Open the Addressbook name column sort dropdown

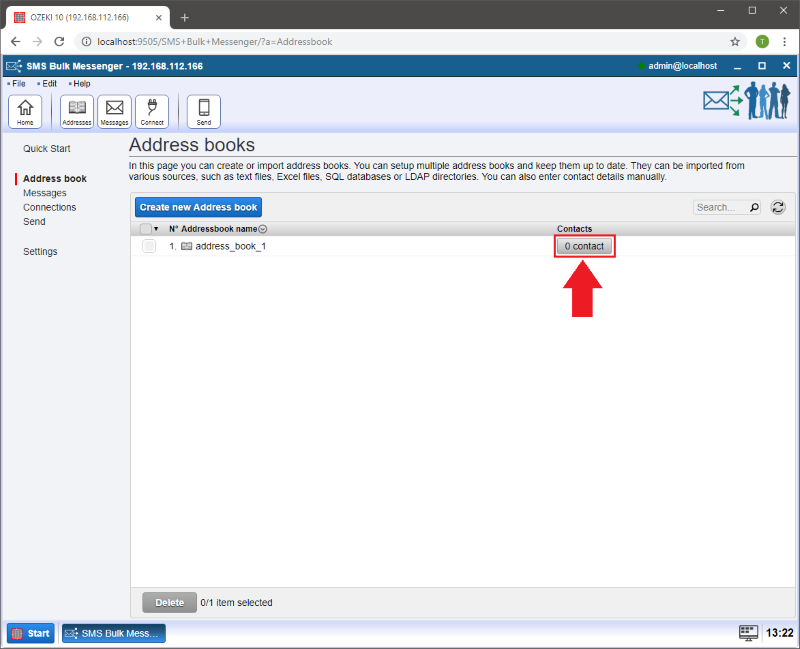[263, 229]
